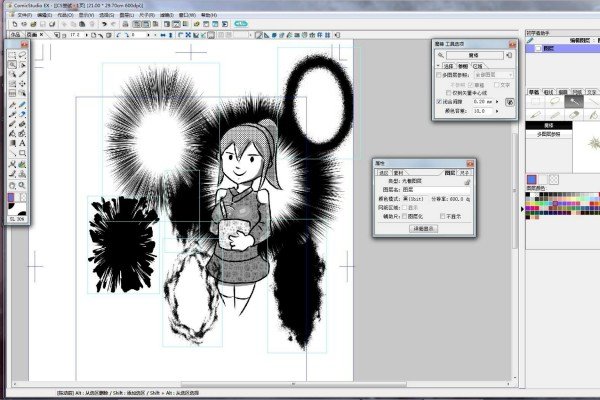600x400 pixels.
Task: Open the File menu in menu bar
Action: 23,15
